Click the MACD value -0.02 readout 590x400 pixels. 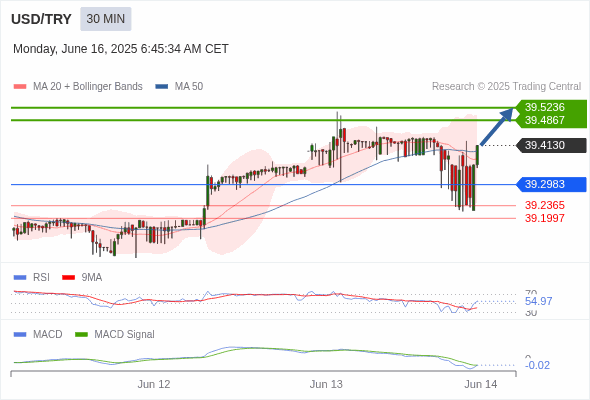point(537,365)
